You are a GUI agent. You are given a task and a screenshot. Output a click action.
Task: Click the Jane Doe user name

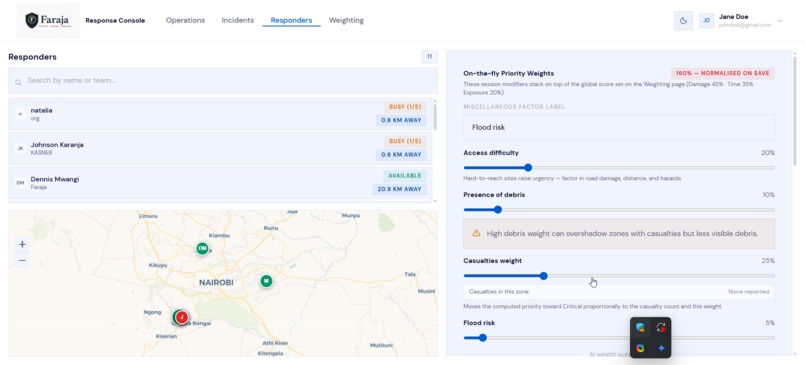click(x=734, y=16)
